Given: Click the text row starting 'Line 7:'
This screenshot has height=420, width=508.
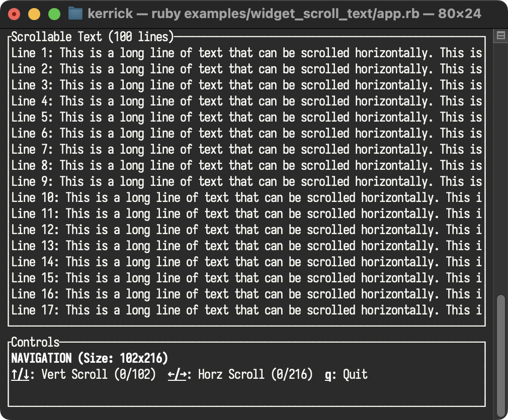Looking at the screenshot, I should click(246, 149).
